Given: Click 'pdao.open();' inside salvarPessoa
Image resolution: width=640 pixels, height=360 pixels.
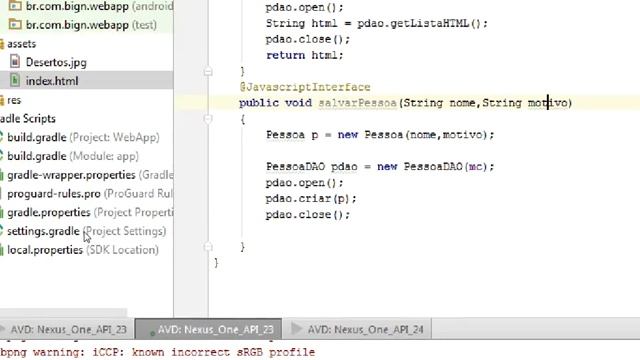Looking at the screenshot, I should click(304, 182).
